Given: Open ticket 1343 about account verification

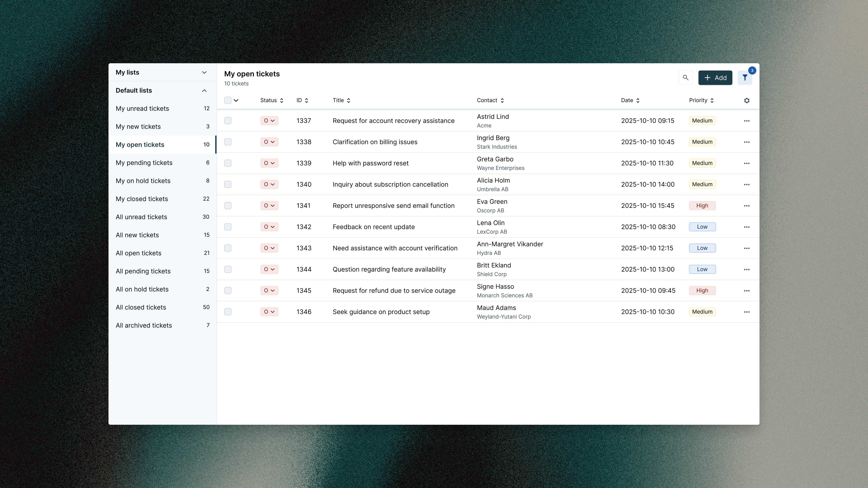Looking at the screenshot, I should [395, 248].
